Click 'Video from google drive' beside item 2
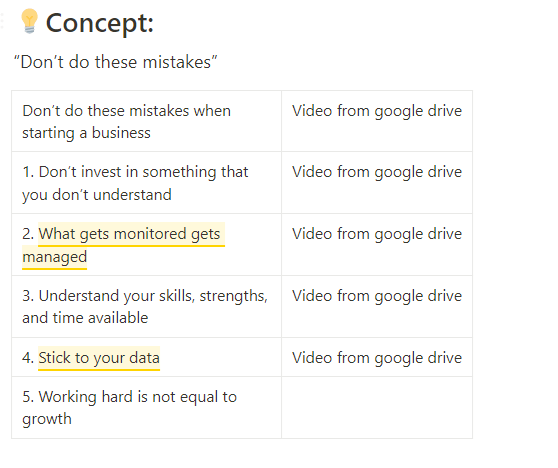558x468 pixels. [377, 234]
